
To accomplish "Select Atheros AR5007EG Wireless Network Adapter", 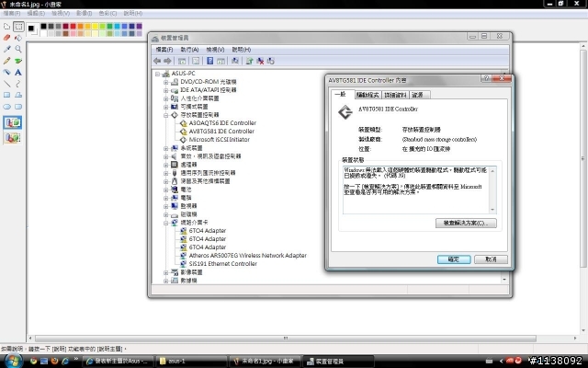I will click(248, 256).
